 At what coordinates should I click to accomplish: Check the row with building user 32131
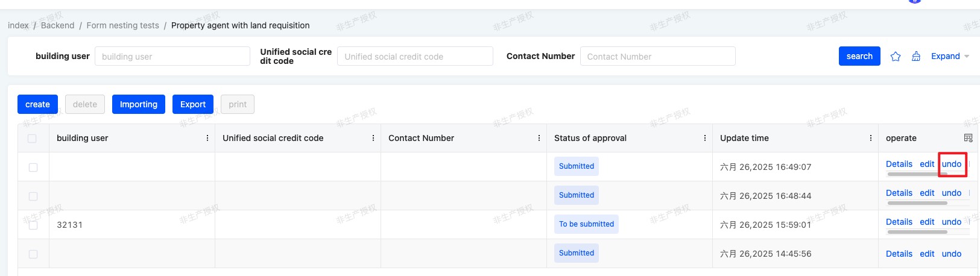click(x=33, y=225)
